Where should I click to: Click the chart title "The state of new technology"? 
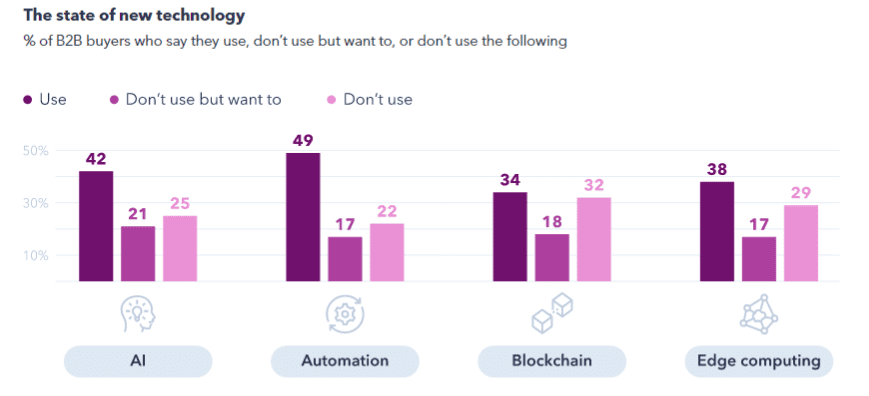134,16
